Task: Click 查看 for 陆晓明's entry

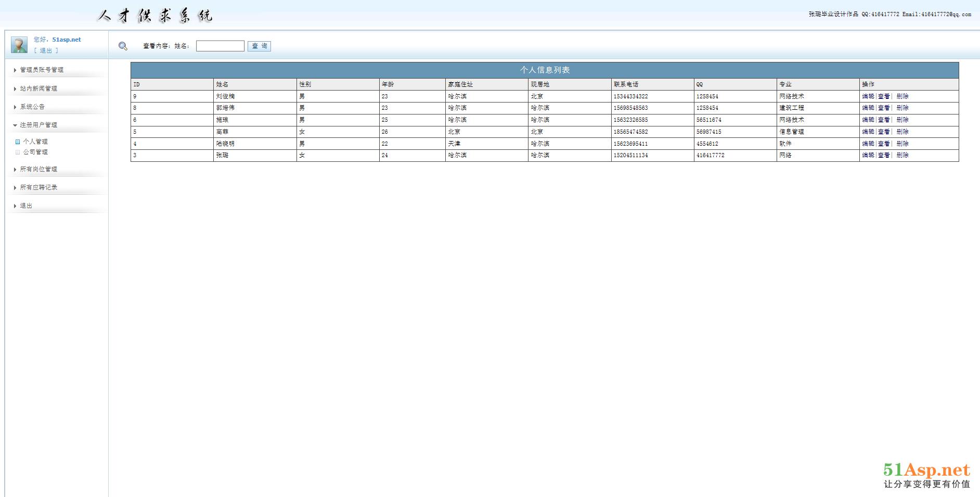Action: pyautogui.click(x=884, y=144)
